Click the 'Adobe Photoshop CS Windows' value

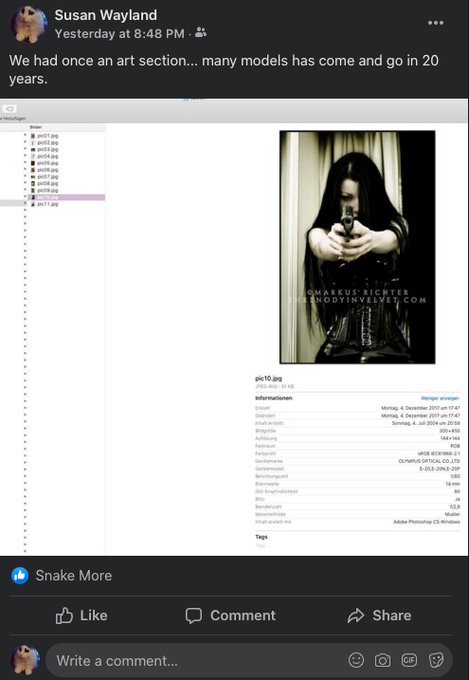(426, 522)
